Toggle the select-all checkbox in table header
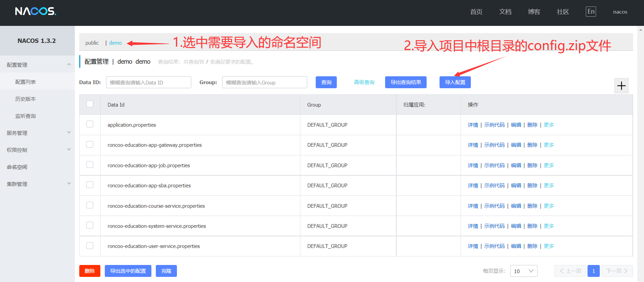Viewport: 644px width, 282px height. click(90, 104)
